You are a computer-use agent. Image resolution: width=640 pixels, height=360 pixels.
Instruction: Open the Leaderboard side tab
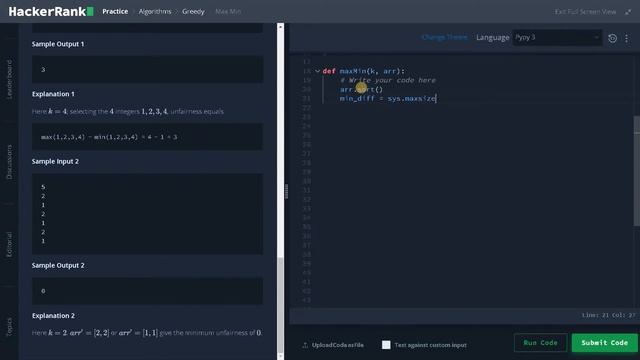(x=9, y=79)
